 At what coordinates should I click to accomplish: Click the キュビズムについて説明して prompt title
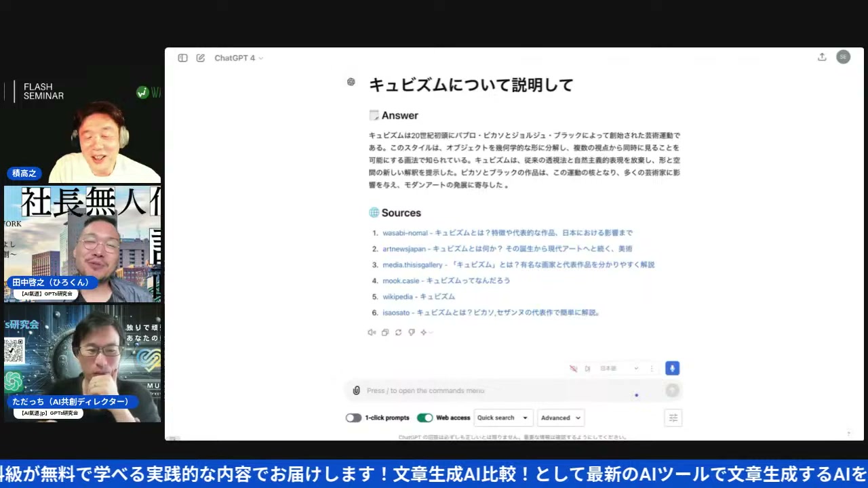coord(471,85)
